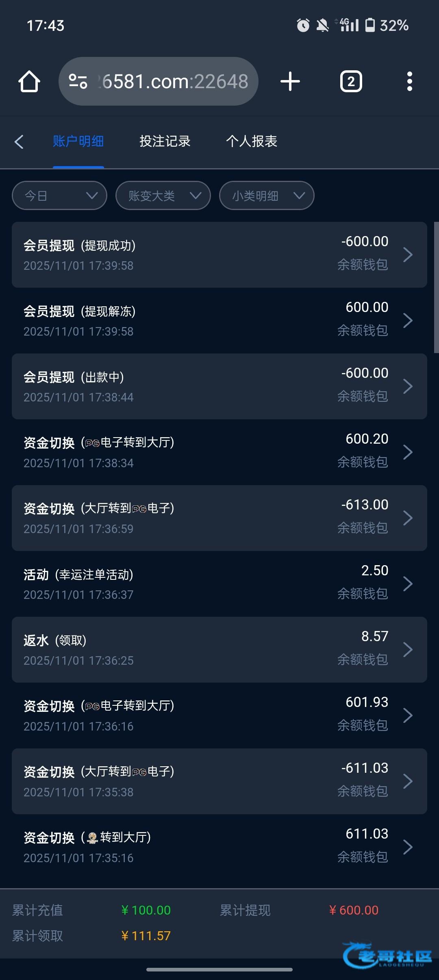
Task: Select the 账户明细 tab
Action: (x=78, y=141)
